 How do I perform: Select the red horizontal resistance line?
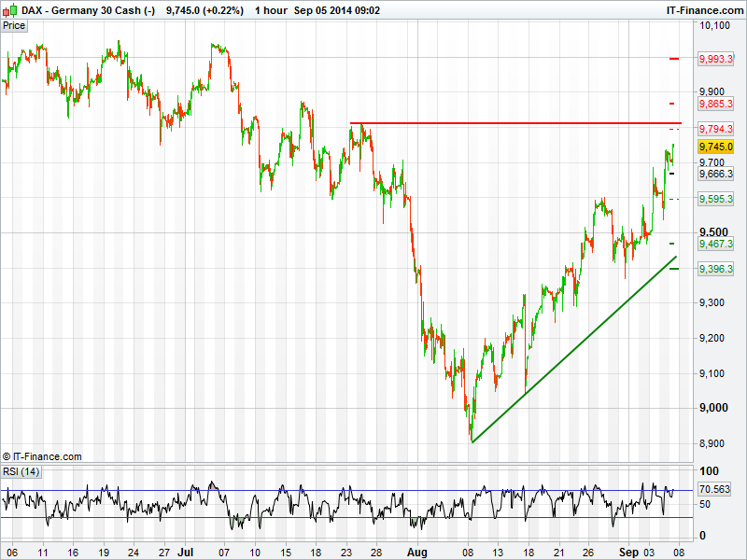514,123
